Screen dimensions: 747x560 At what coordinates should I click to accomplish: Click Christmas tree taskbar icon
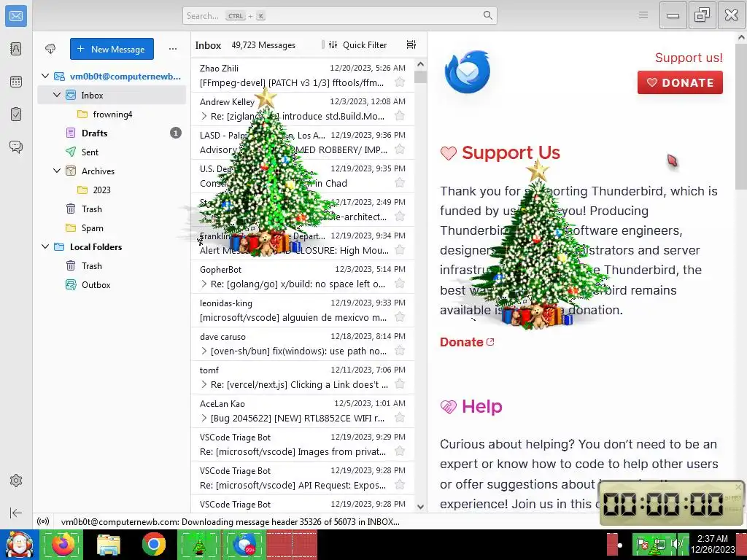(198, 544)
